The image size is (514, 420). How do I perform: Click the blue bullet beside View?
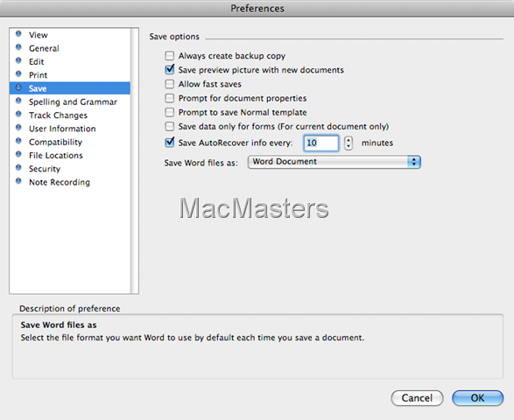tap(18, 34)
